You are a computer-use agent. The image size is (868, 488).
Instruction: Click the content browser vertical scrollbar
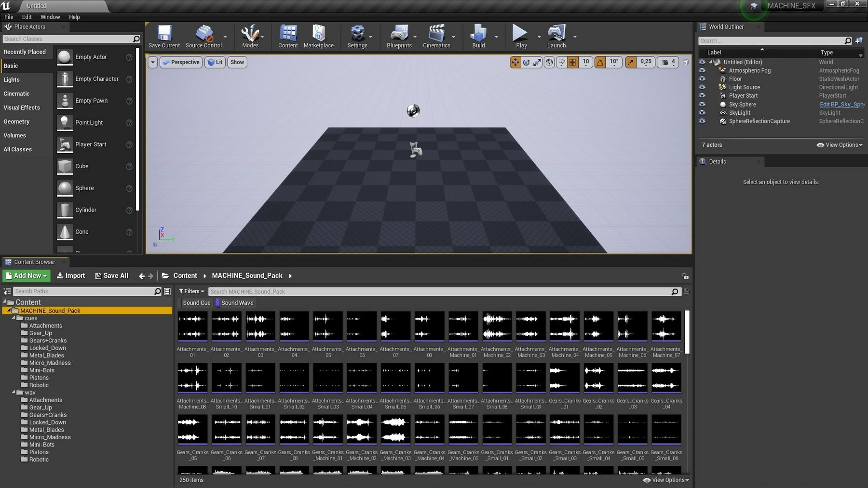pos(687,332)
